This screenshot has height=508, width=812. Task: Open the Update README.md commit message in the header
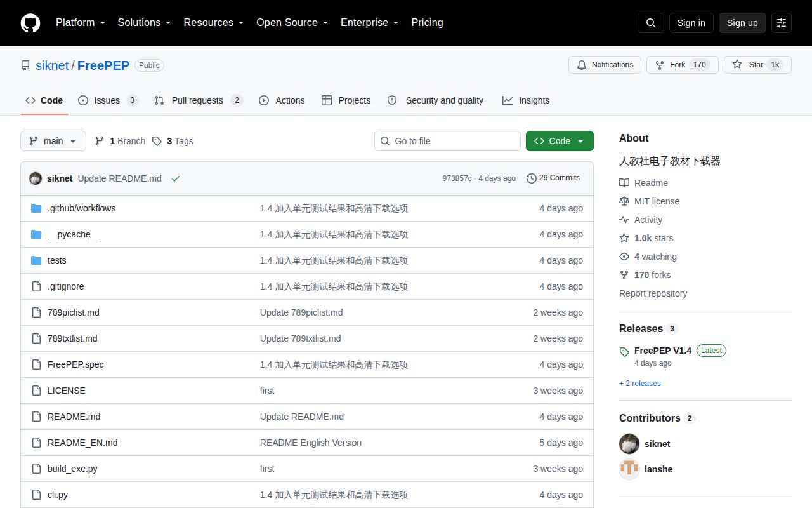coord(120,178)
